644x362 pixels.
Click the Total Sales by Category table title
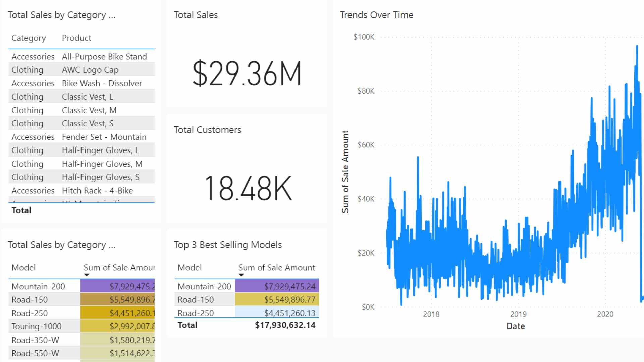pos(62,15)
